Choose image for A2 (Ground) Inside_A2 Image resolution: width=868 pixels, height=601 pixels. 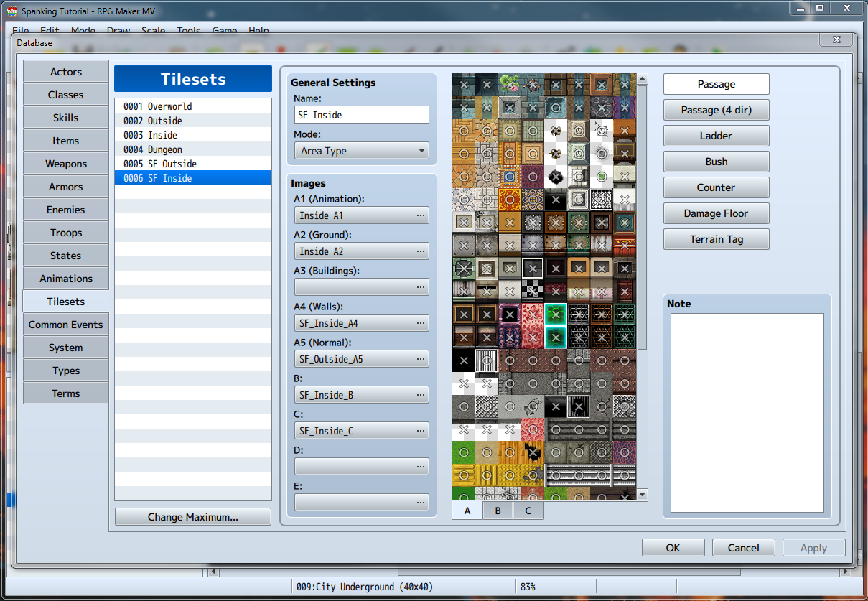click(362, 251)
